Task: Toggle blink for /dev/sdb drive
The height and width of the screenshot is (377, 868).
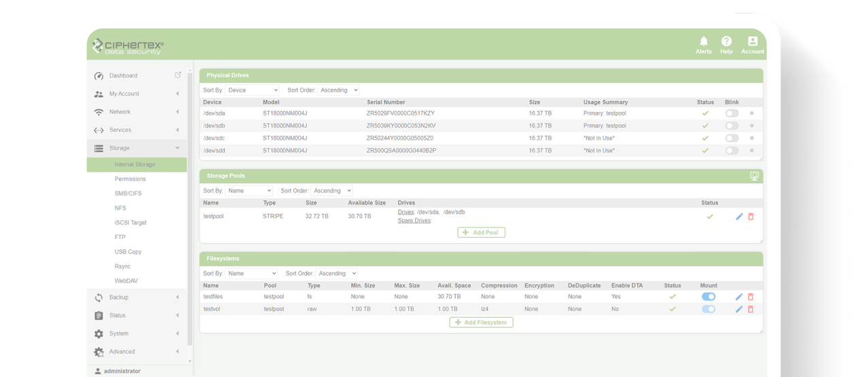Action: pos(731,126)
